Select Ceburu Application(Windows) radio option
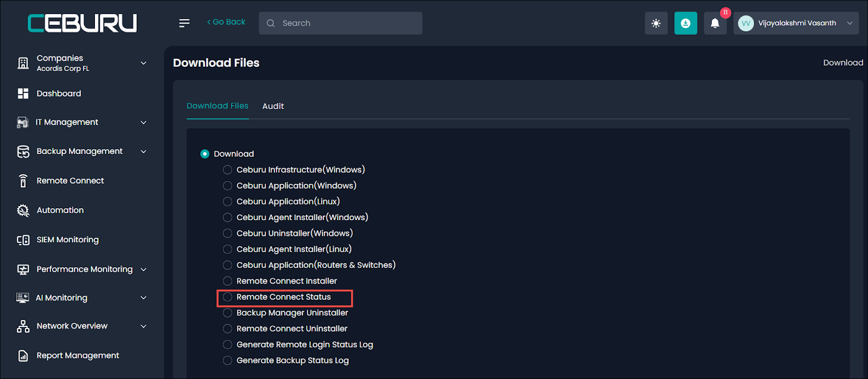Screen dimensions: 868x379 (x=227, y=185)
